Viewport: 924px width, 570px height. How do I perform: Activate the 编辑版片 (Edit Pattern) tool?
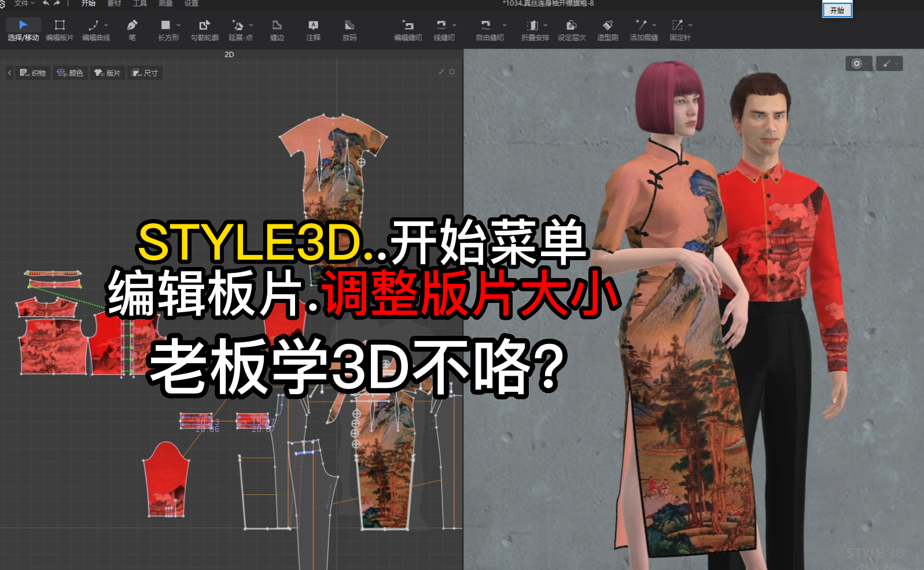(x=60, y=30)
